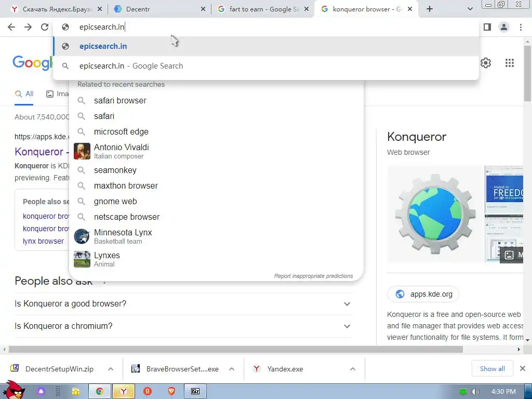Open the Google apps grid
Screen dimensions: 532x399
(x=509, y=63)
